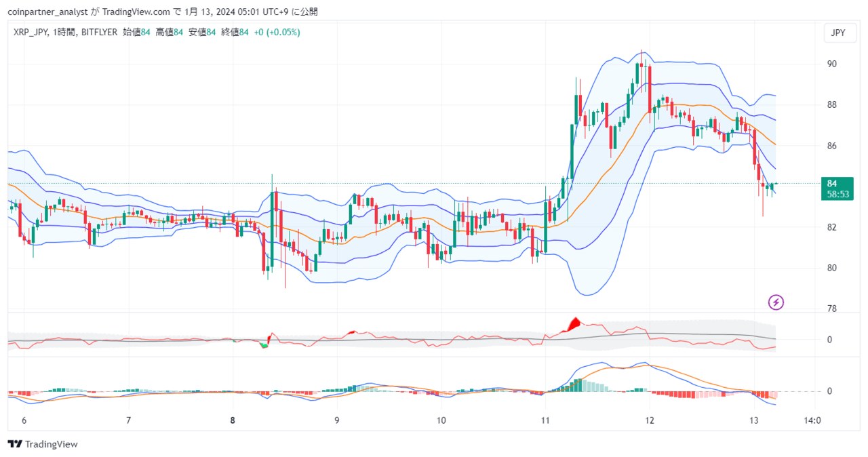Click the BITFLYER exchange label

(99, 32)
